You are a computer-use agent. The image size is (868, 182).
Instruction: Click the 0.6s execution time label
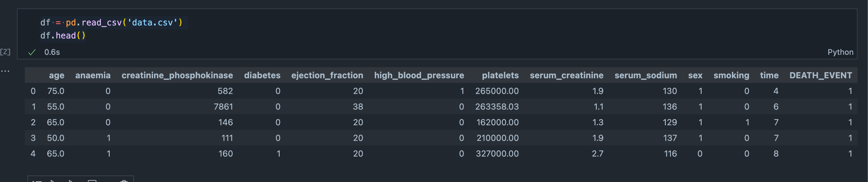(52, 52)
